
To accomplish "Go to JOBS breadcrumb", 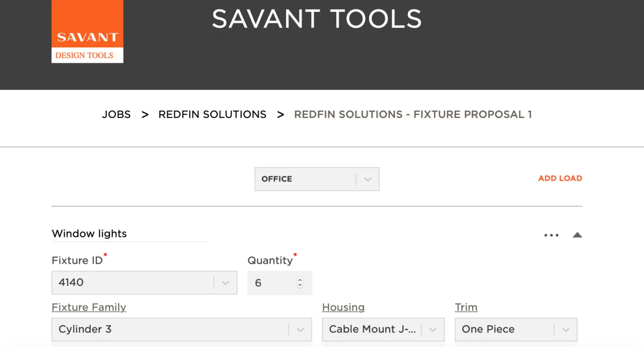I will 116,114.
